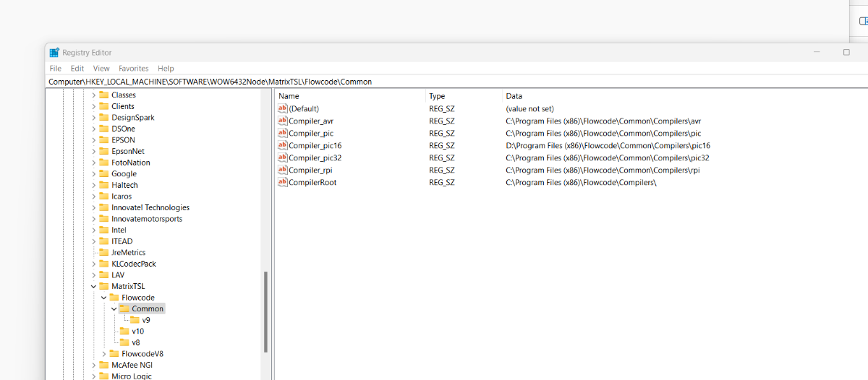
Task: Expand the FlowcodeV8 key chevron
Action: 103,353
